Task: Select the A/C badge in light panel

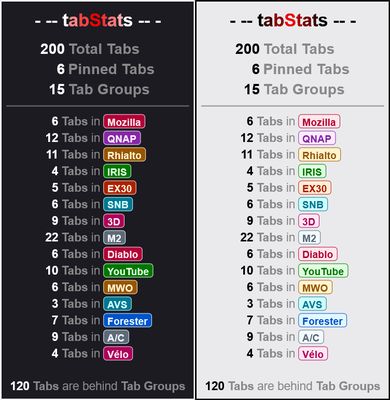Action: tap(311, 337)
